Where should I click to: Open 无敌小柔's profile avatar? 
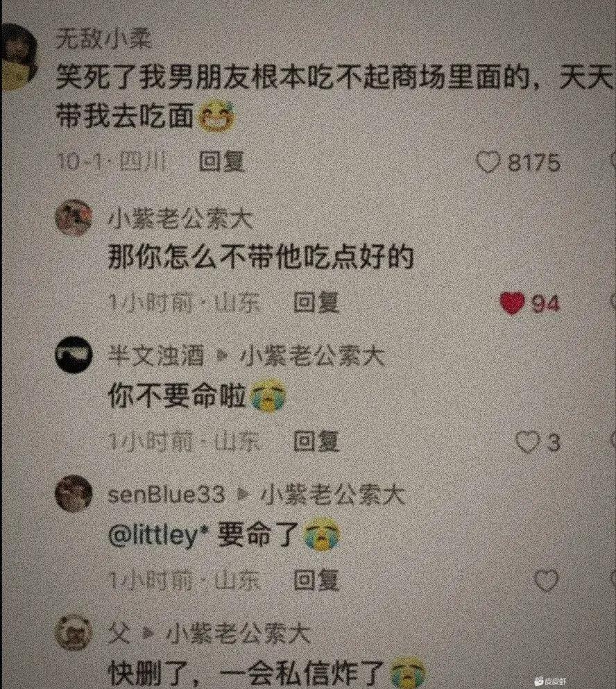pos(19,56)
